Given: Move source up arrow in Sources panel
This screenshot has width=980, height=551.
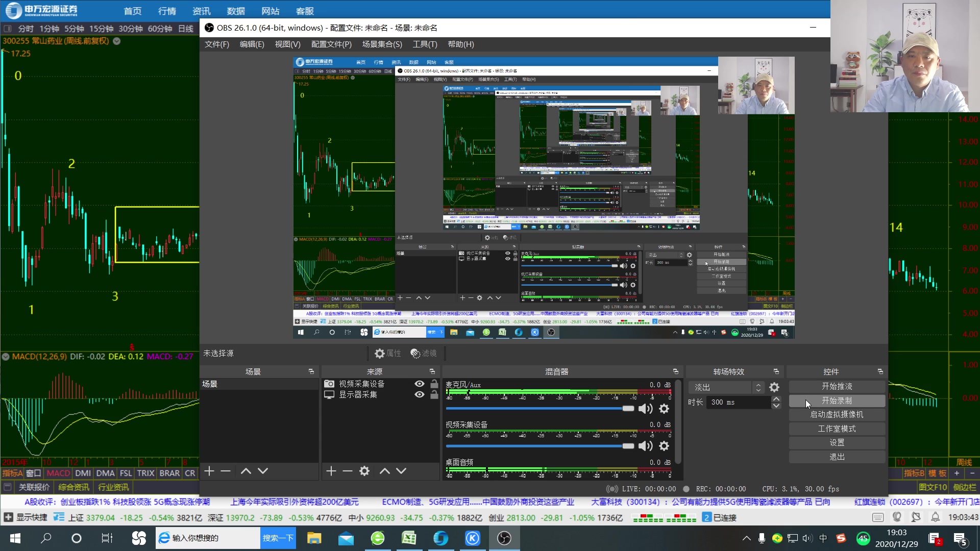Looking at the screenshot, I should (x=385, y=471).
